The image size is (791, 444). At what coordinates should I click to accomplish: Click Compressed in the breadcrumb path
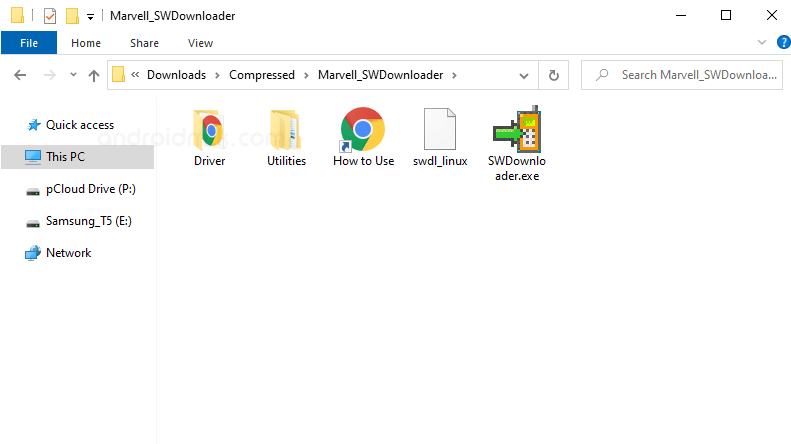[x=261, y=75]
